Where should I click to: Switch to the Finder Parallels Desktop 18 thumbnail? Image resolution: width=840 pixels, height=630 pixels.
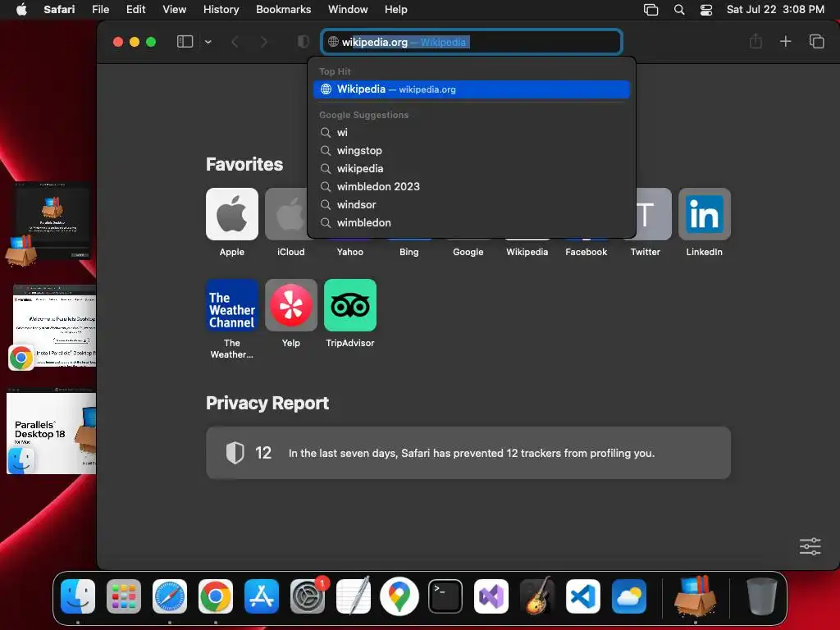tap(52, 431)
